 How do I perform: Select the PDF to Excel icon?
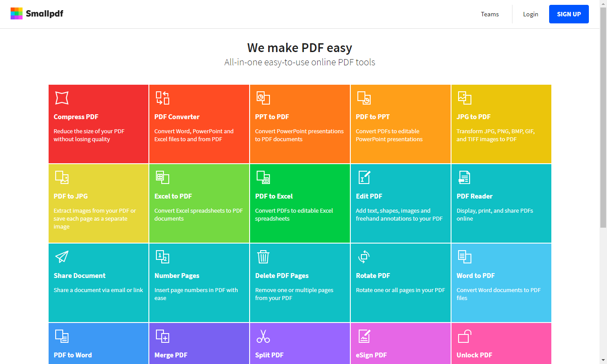click(x=263, y=177)
